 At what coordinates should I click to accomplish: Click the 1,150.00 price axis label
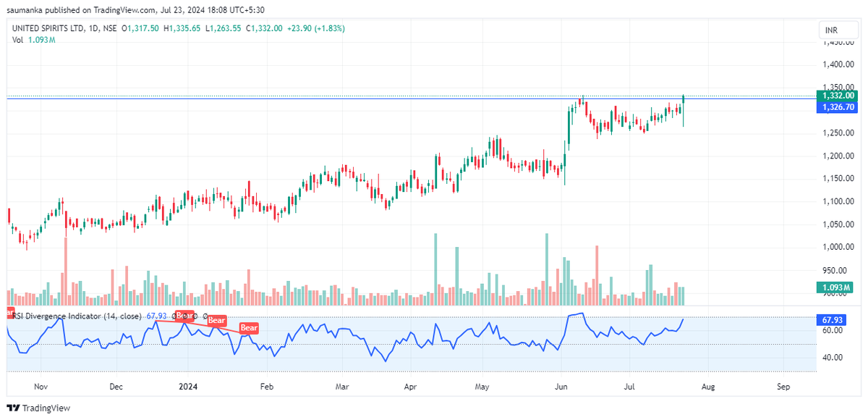(x=840, y=178)
